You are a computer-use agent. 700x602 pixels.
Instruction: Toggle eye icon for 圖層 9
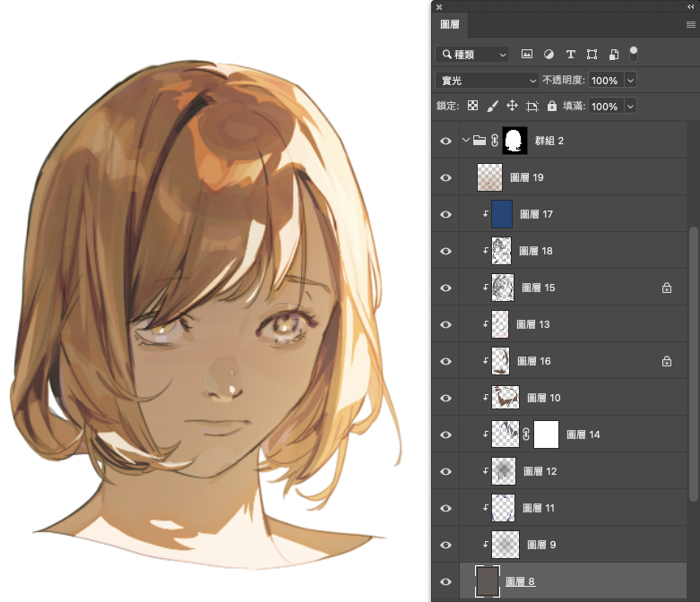pyautogui.click(x=445, y=545)
